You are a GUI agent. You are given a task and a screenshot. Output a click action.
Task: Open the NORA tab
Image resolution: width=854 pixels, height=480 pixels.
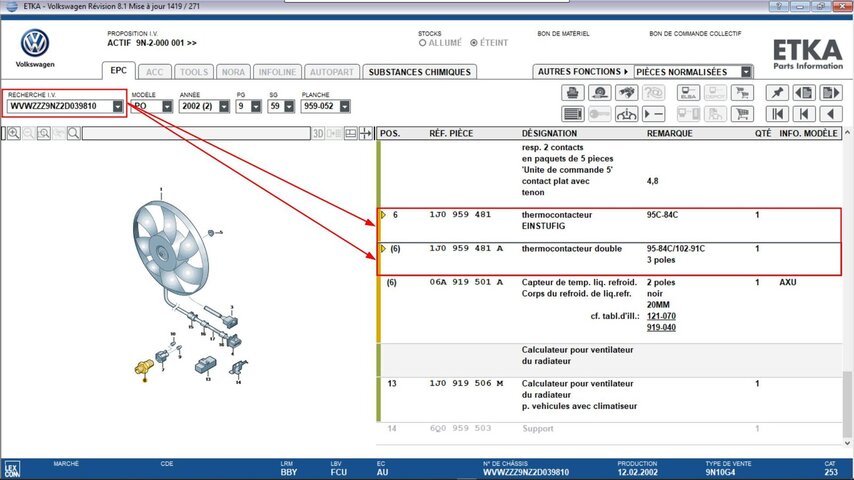(x=233, y=72)
